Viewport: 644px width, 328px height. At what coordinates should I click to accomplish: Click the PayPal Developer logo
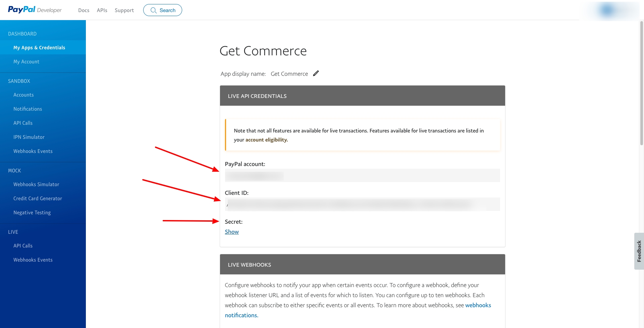[35, 10]
